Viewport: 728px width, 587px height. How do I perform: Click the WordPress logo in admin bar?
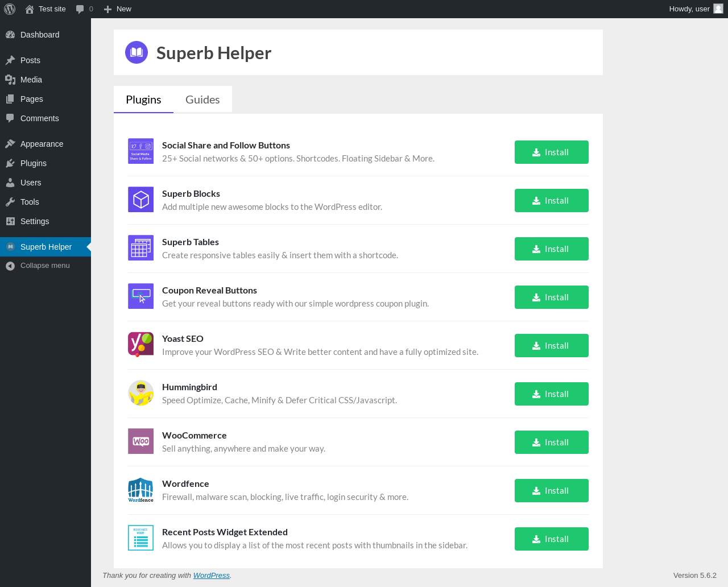pos(10,9)
